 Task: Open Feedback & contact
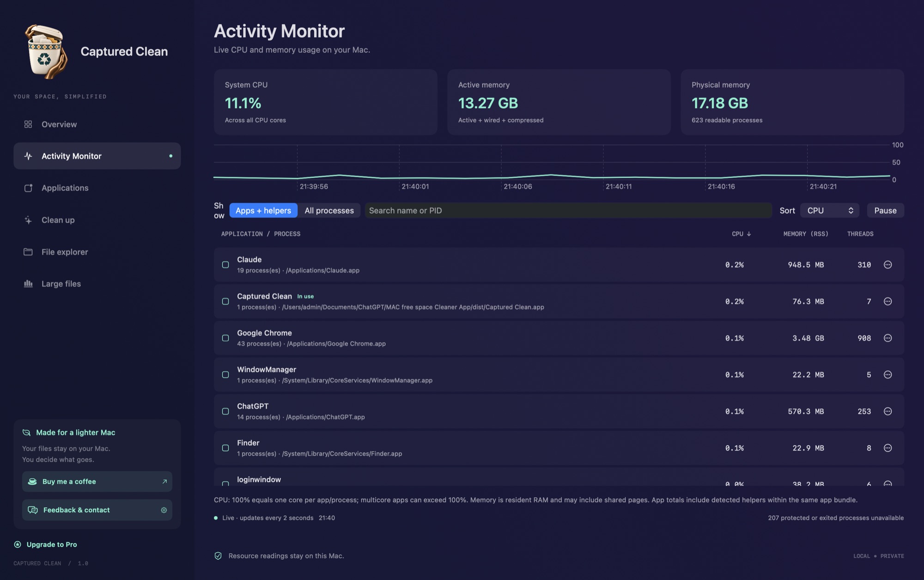[x=97, y=510]
